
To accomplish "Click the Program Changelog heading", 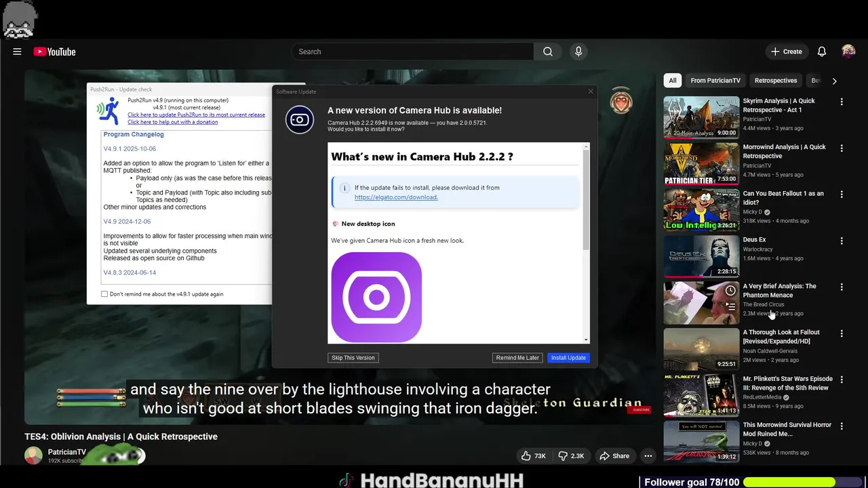I will [x=134, y=134].
